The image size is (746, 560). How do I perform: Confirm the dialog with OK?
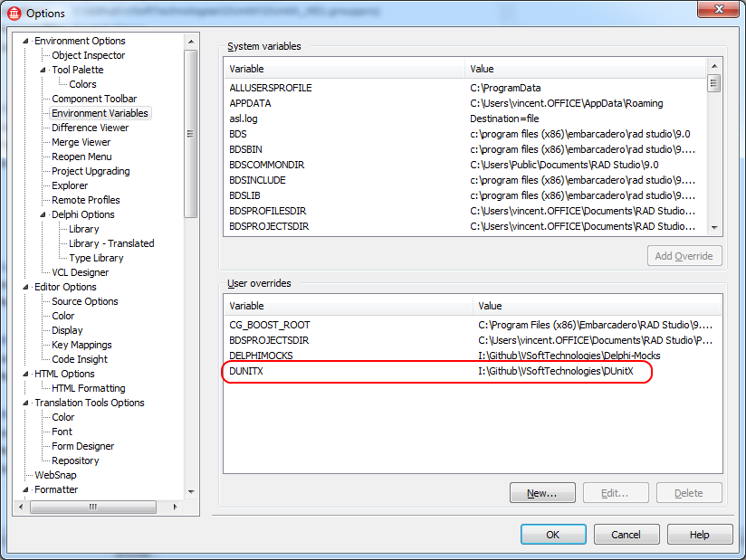pos(553,535)
